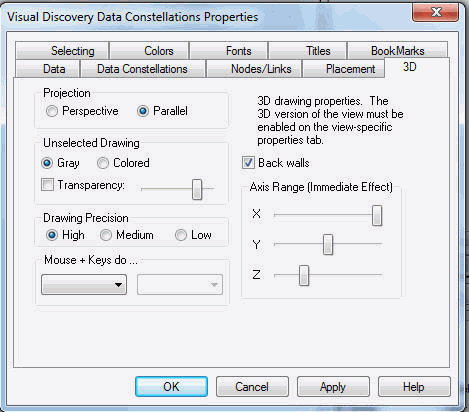Open the Titles tab
Image resolution: width=469 pixels, height=412 pixels.
pos(308,51)
